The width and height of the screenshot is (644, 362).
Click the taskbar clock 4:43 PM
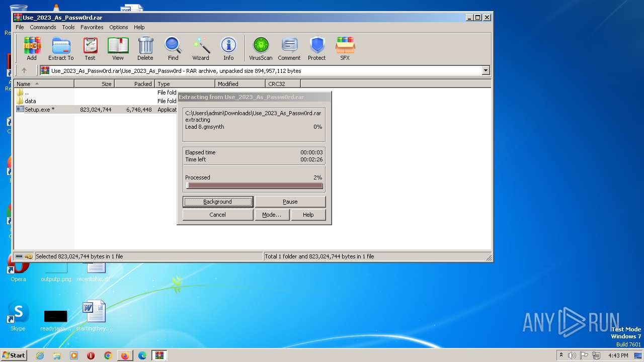(618, 355)
